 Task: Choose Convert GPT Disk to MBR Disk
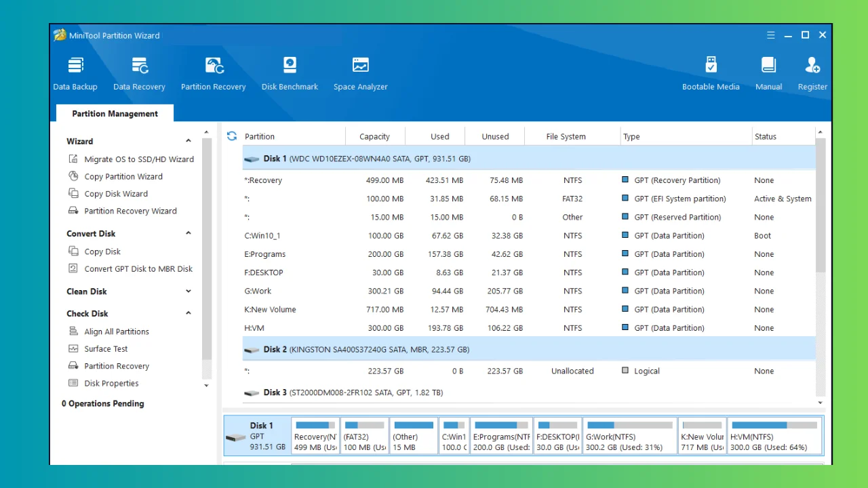138,268
